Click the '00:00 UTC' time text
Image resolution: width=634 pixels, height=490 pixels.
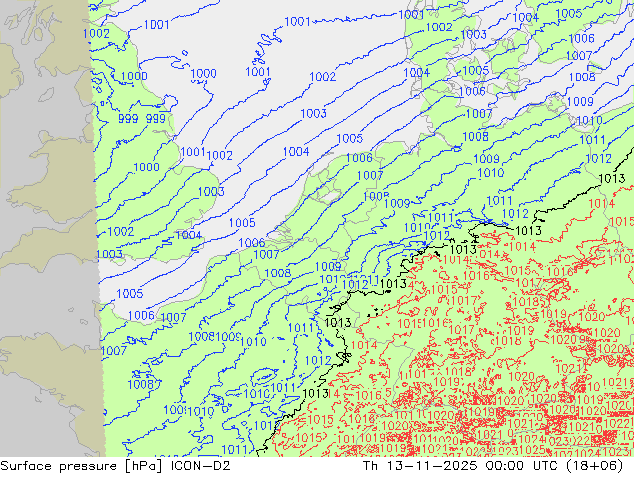point(523,466)
